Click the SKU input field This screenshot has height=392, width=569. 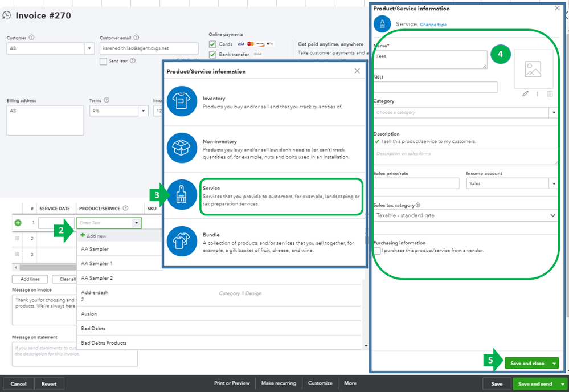tap(436, 87)
